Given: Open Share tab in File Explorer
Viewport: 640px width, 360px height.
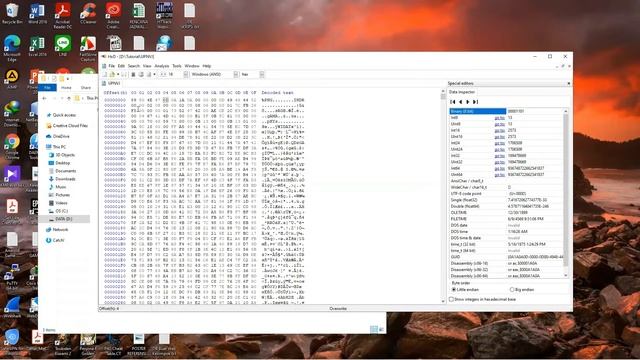Looking at the screenshot, I should [x=86, y=87].
